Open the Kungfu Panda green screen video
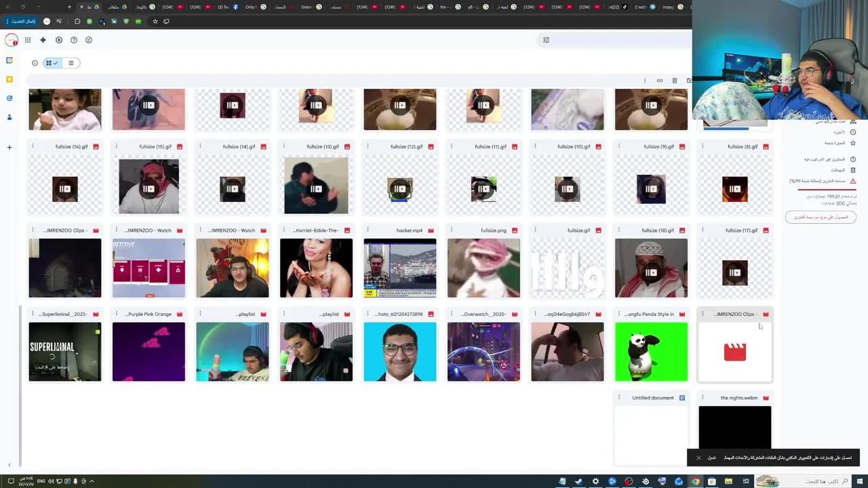The width and height of the screenshot is (868, 488). [x=651, y=352]
